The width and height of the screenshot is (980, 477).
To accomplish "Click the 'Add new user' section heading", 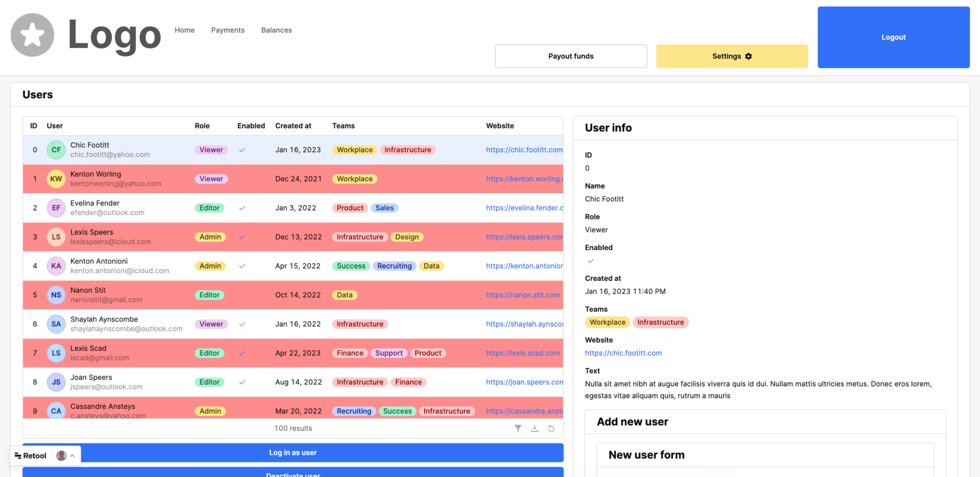I will [x=632, y=422].
